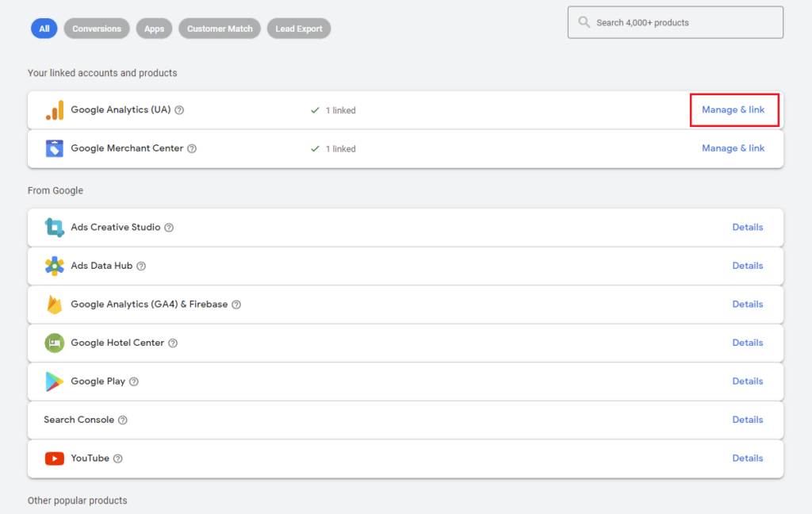Open help tooltip next to Search Console
812x514 pixels.
tap(122, 420)
